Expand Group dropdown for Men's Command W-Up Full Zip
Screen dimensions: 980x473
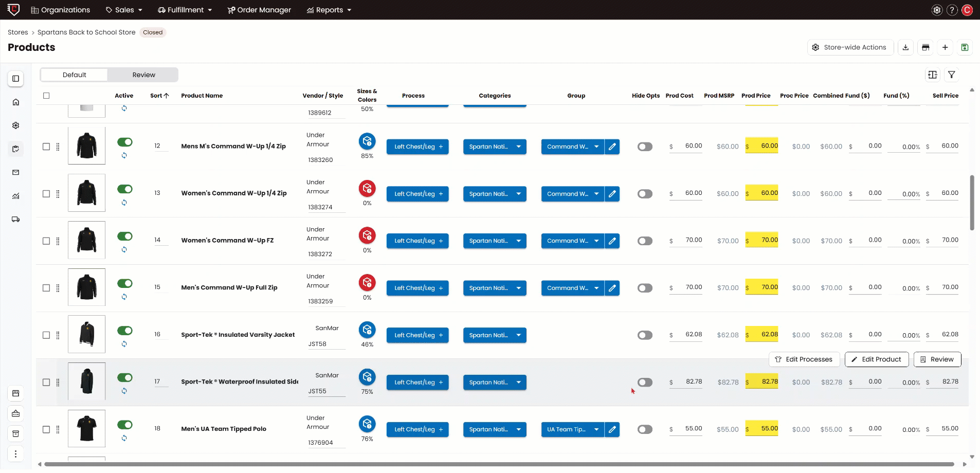[572, 288]
